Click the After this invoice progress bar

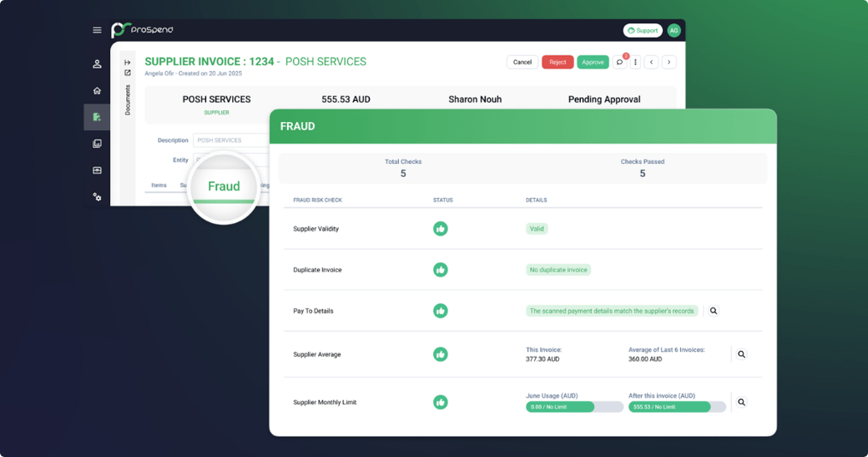[677, 407]
